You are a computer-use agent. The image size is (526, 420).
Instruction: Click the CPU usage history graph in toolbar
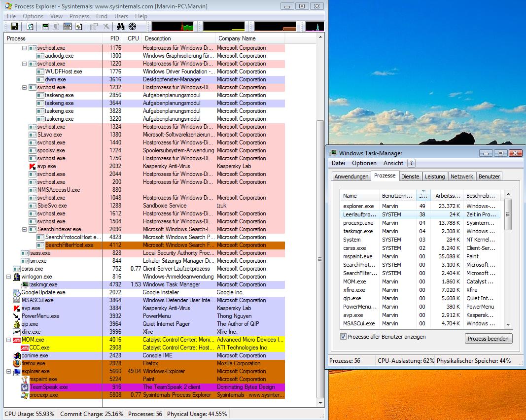173,26
